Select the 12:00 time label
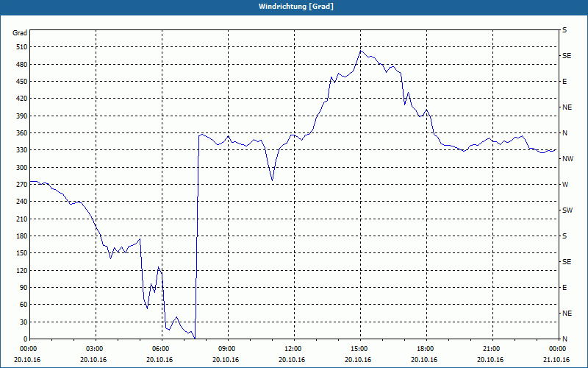 292,349
